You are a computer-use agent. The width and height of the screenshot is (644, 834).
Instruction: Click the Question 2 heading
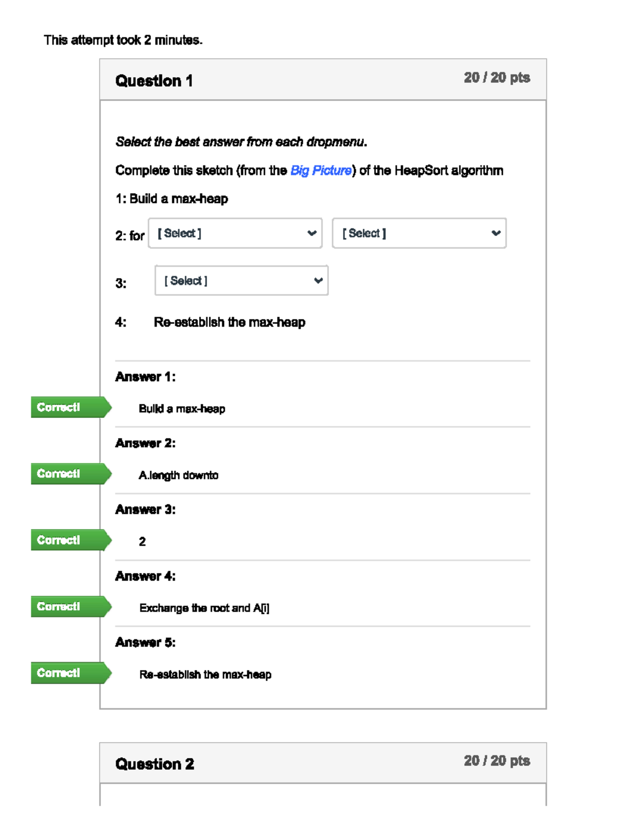[155, 764]
